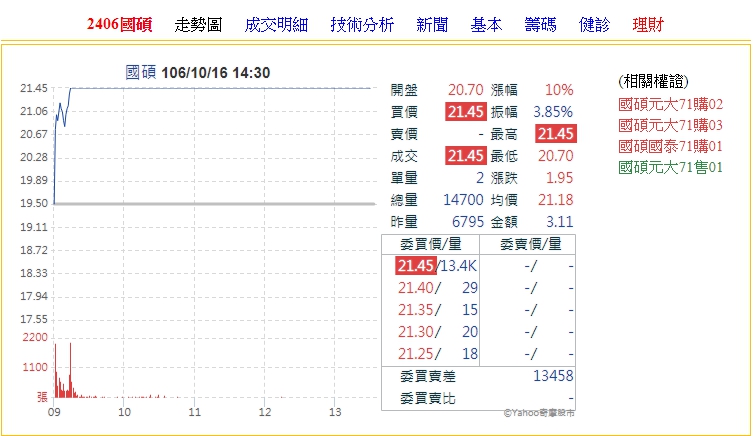The image size is (753, 436).
Task: Open the 理財 tab
Action: 648,24
